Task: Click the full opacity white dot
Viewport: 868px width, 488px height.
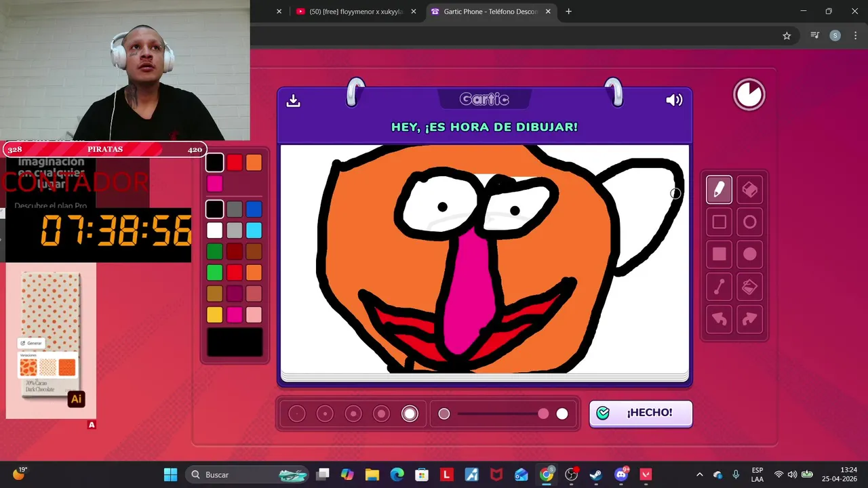Action: click(x=562, y=413)
